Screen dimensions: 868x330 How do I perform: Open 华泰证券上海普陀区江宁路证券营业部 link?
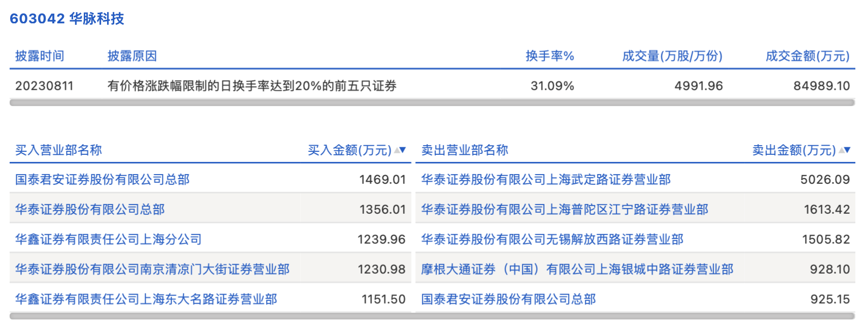click(564, 210)
